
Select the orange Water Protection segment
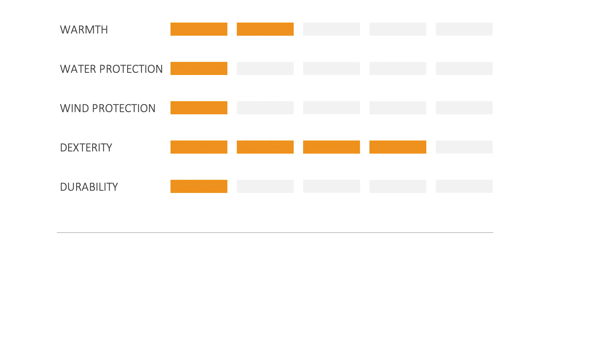(199, 68)
